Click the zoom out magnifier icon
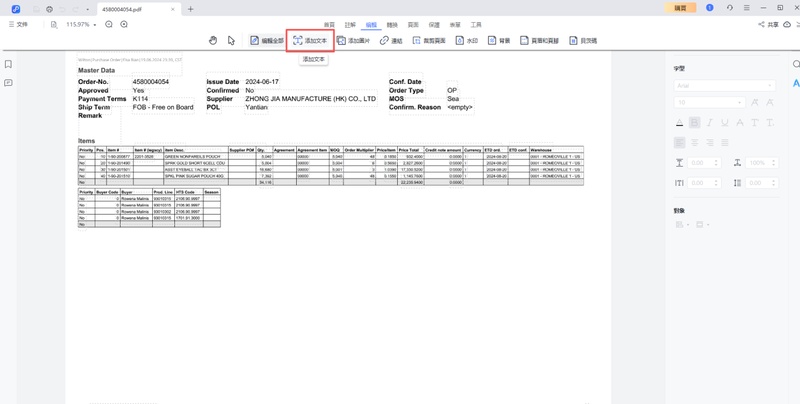 point(108,24)
